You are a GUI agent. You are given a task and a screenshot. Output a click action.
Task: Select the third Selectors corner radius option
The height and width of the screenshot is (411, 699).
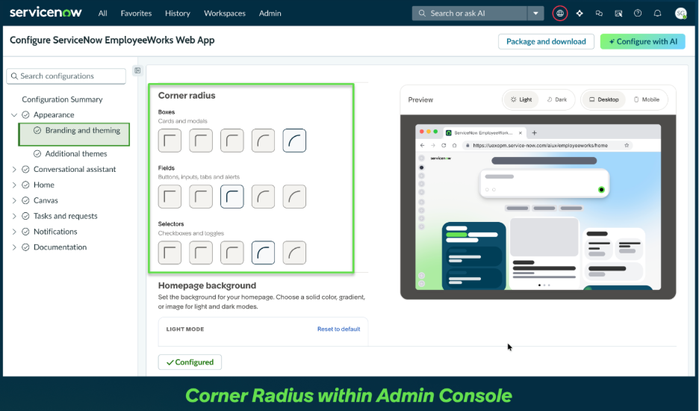point(232,253)
